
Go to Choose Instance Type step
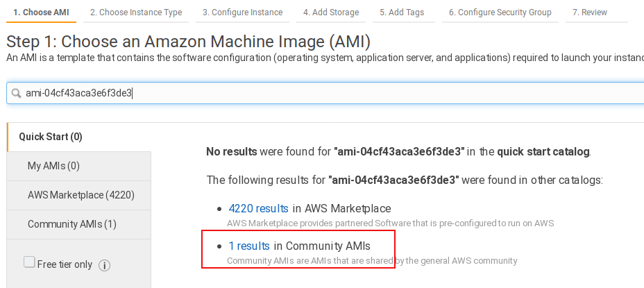(x=136, y=12)
